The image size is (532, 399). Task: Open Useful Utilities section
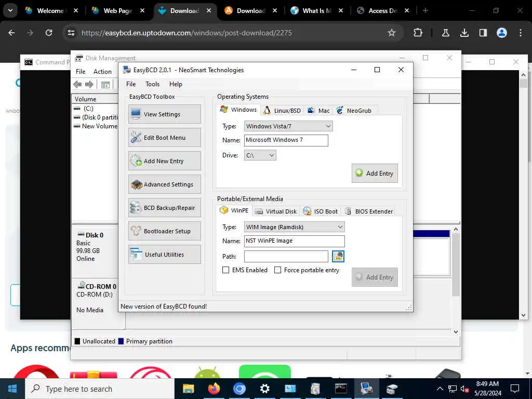tap(165, 255)
